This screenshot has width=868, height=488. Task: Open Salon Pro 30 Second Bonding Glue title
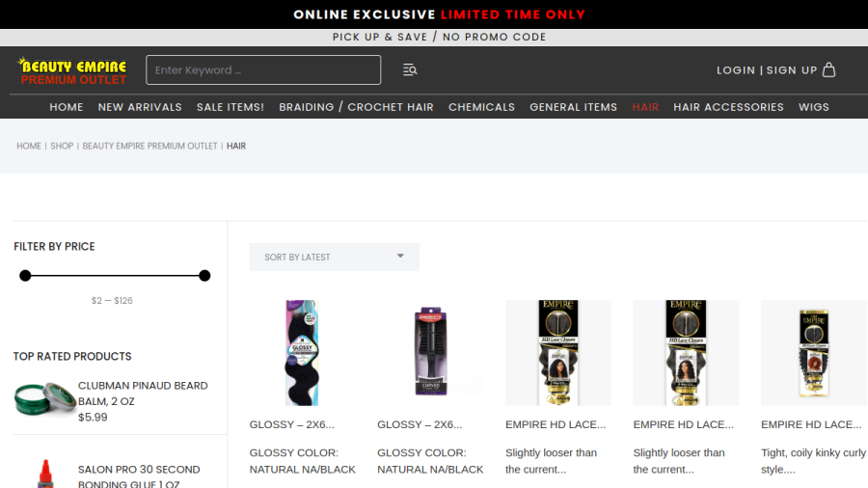[x=139, y=475]
